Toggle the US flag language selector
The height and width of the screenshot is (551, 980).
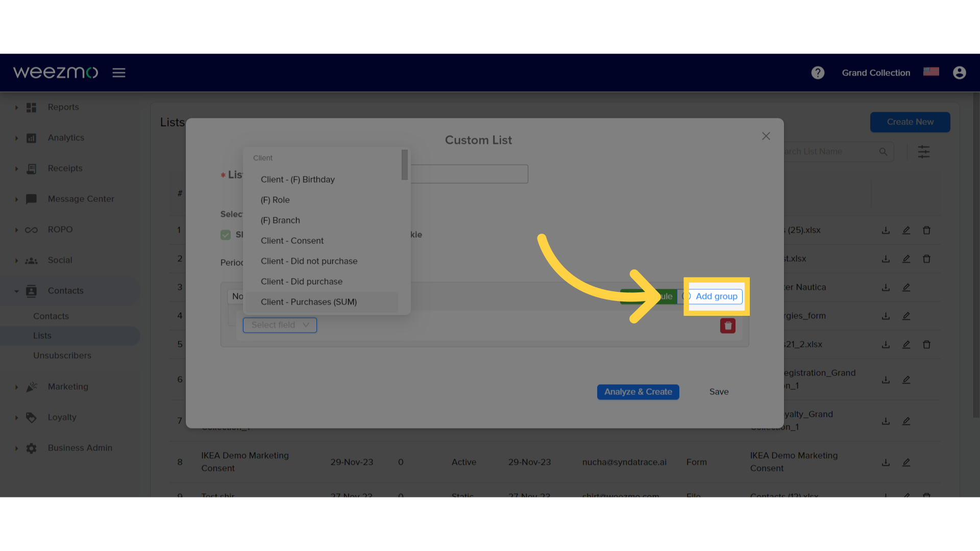(x=932, y=72)
